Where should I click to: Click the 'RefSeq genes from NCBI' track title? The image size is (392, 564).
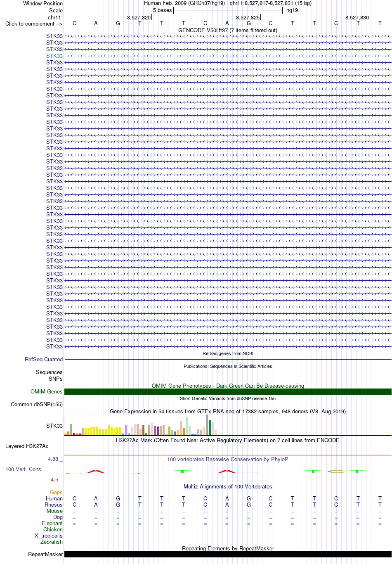tap(228, 353)
